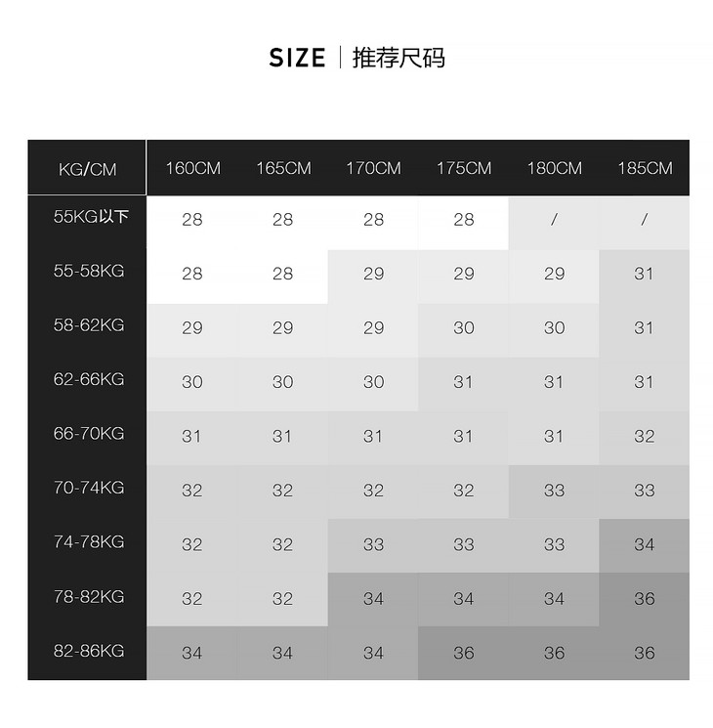Click the 55KG以下 row label
The width and height of the screenshot is (713, 728).
90,217
